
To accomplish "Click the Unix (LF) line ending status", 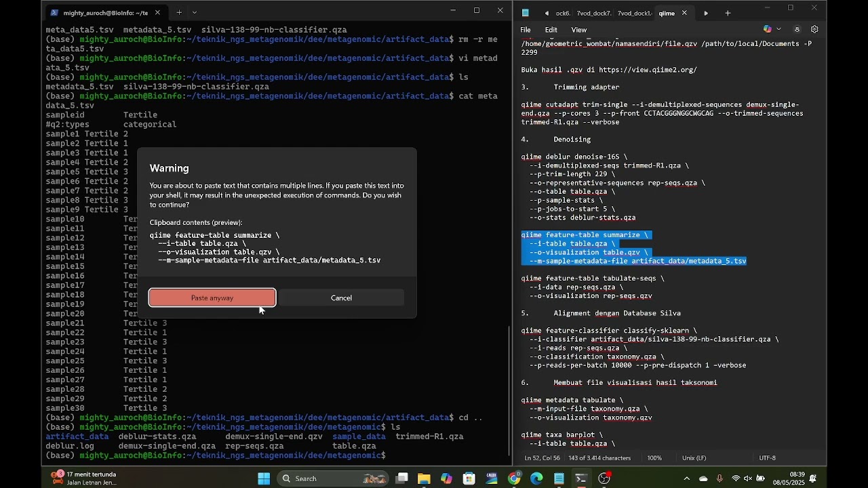I will tap(694, 458).
